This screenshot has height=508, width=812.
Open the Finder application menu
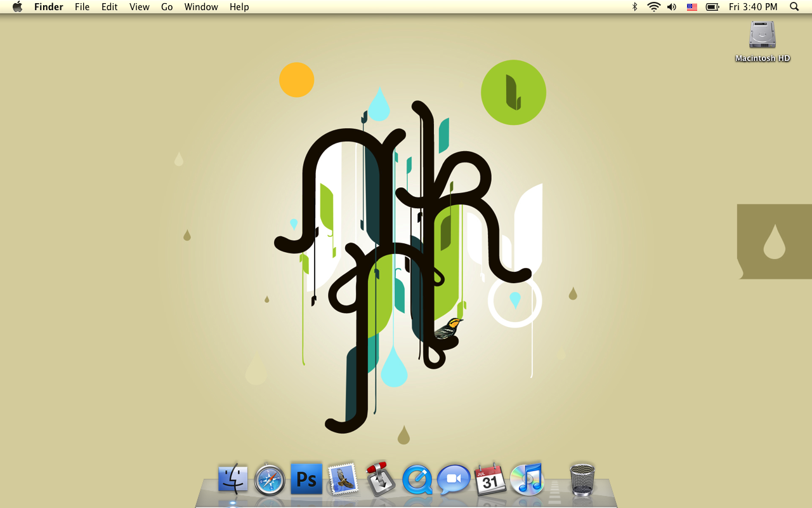pyautogui.click(x=49, y=7)
